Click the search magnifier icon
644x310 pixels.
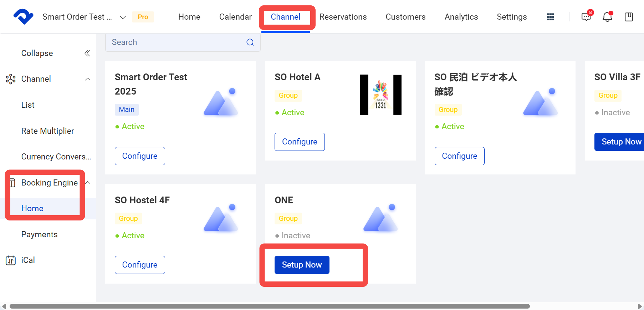[x=250, y=42]
